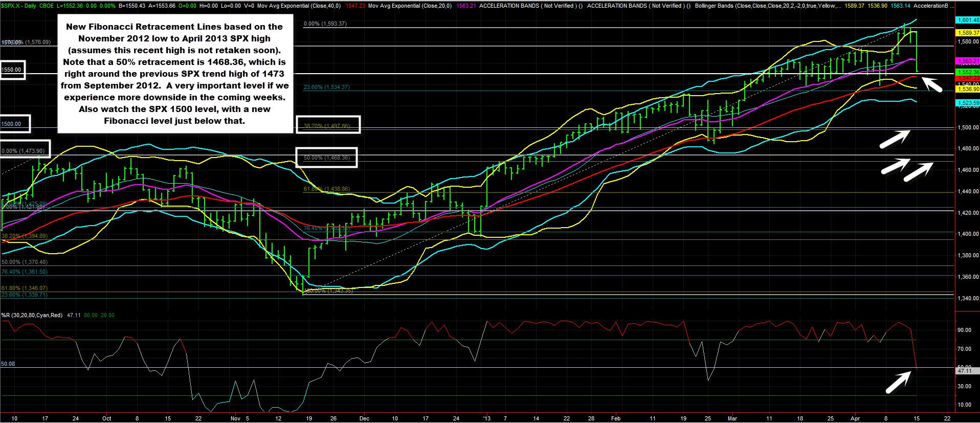The width and height of the screenshot is (980, 423).
Task: Click the 1550.00 horizontal line label
Action: [x=12, y=70]
